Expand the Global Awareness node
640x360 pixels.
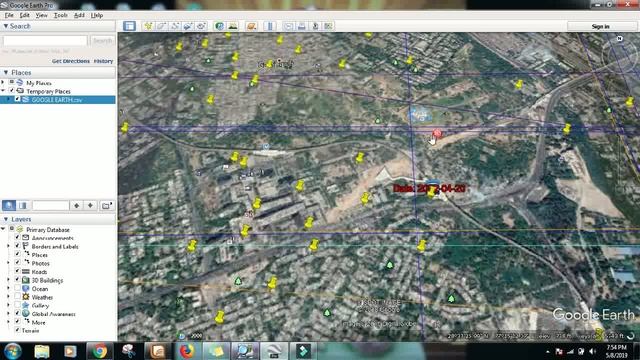click(9, 314)
